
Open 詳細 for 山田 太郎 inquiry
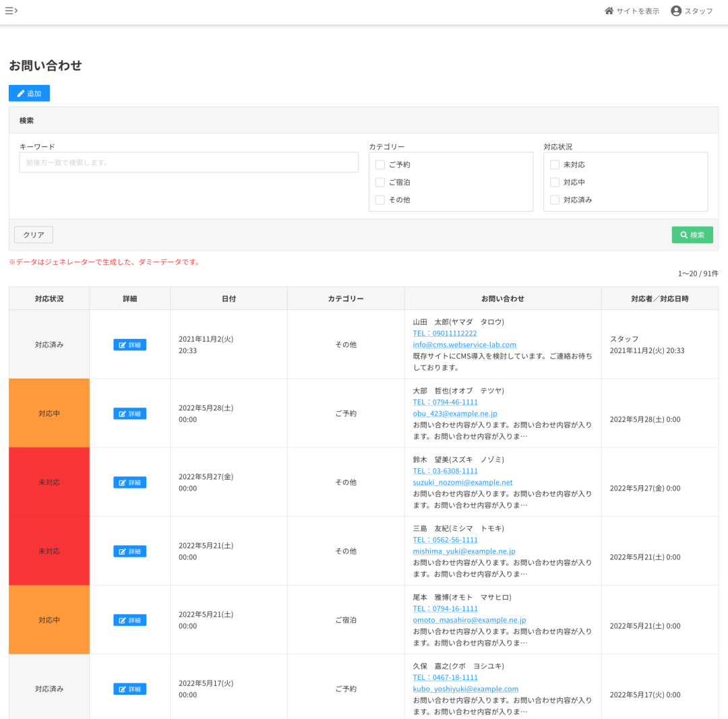129,345
